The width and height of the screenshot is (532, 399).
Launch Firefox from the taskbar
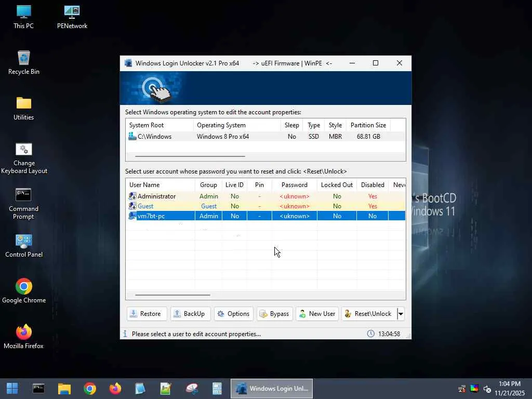115,389
